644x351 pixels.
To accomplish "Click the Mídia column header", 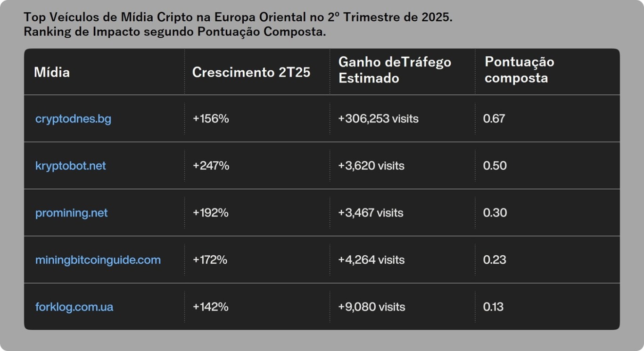I will point(52,72).
